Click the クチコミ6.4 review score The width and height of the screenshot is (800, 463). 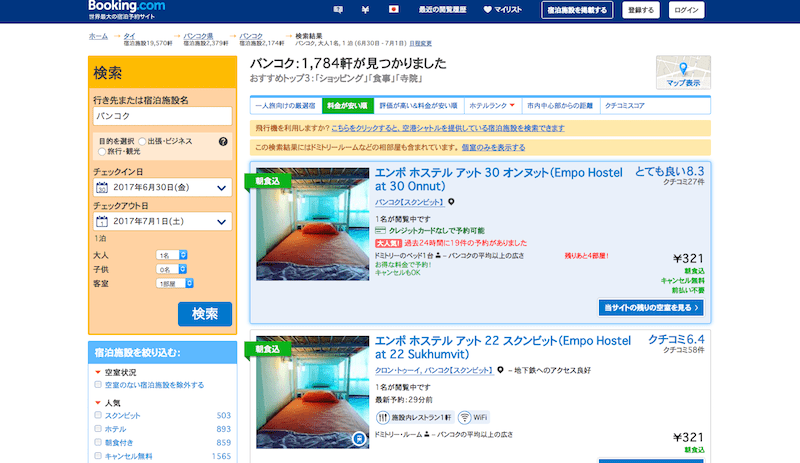point(676,339)
